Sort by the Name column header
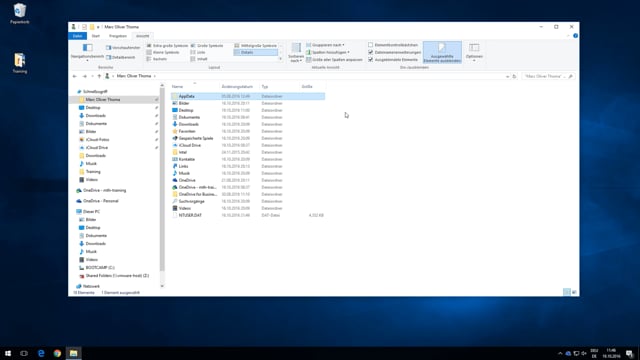 pyautogui.click(x=195, y=87)
